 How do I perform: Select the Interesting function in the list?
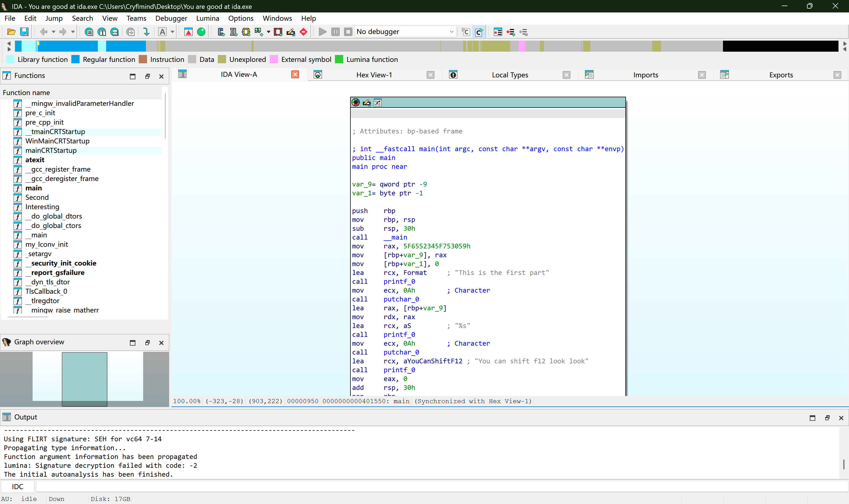click(x=42, y=207)
